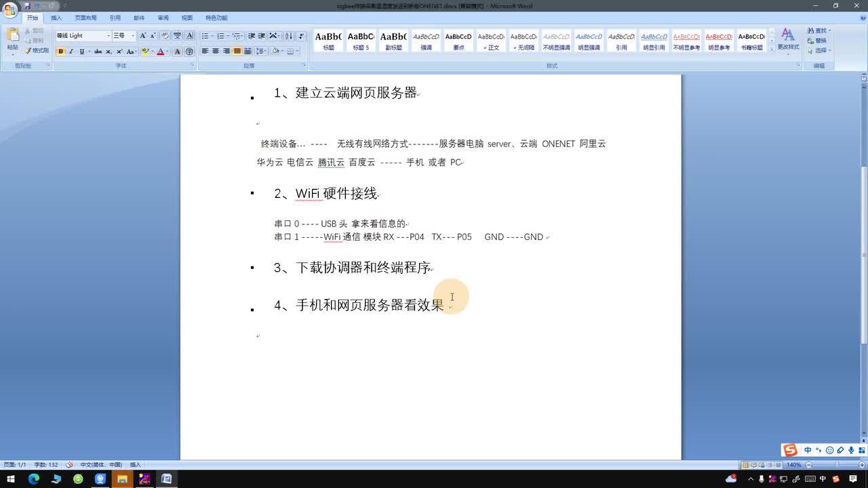Open Microsoft Edge from the taskbar
Screen dimensions: 868x488
click(33, 479)
